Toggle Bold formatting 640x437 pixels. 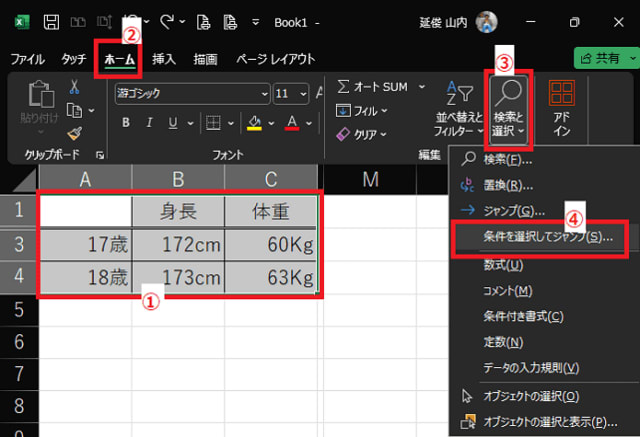click(126, 123)
